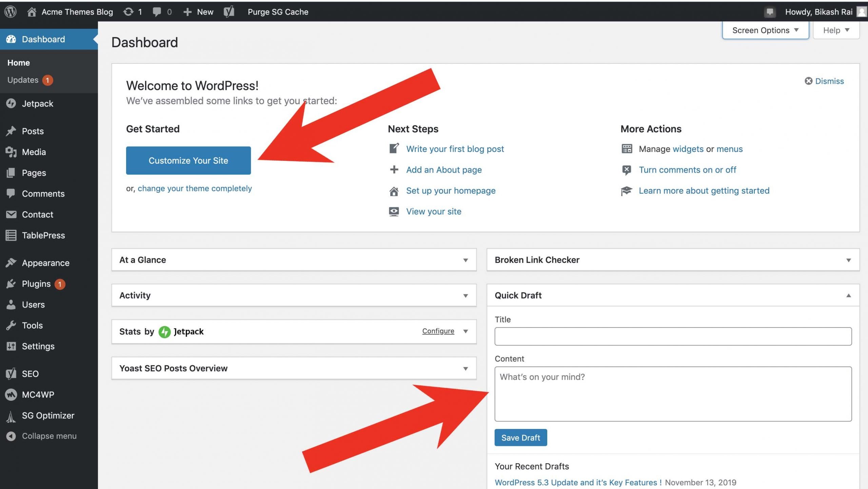This screenshot has height=489, width=868.
Task: Click Turn comments on or off link
Action: pos(687,170)
